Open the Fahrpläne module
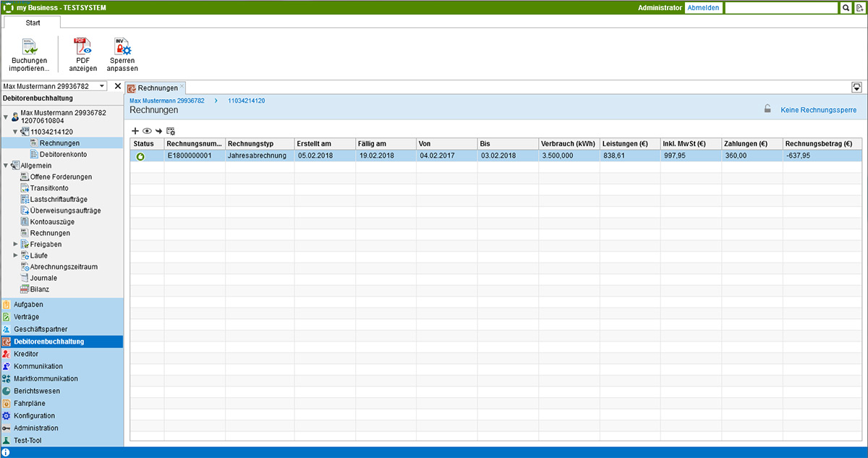The image size is (868, 458). (61, 403)
